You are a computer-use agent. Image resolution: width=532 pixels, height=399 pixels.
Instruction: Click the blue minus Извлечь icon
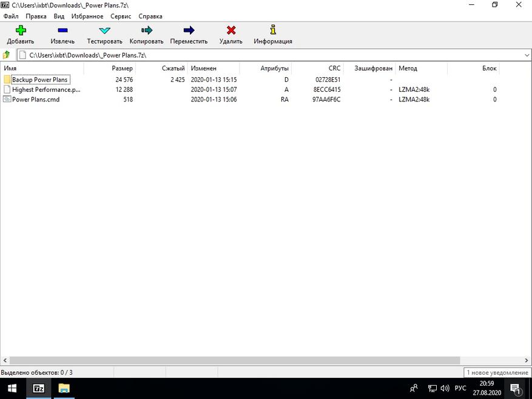(x=62, y=30)
